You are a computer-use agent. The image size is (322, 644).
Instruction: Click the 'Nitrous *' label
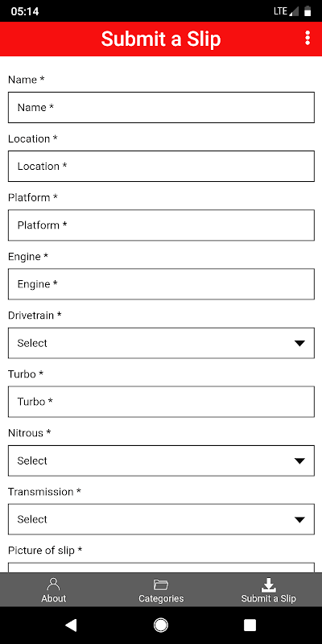point(29,433)
